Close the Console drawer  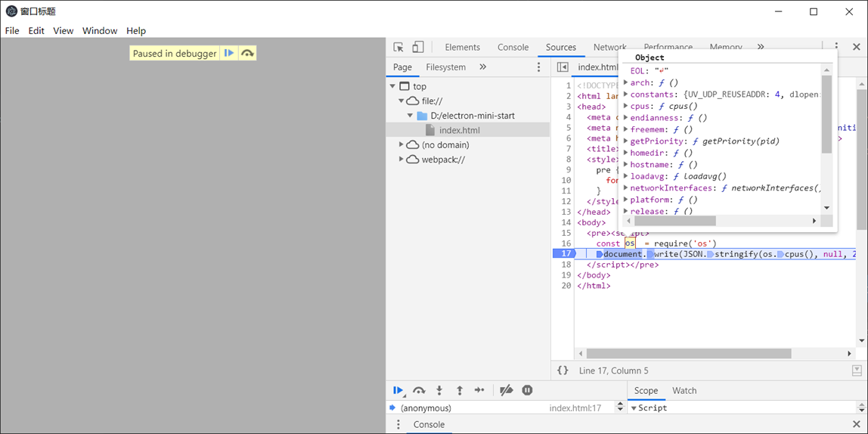coord(856,425)
